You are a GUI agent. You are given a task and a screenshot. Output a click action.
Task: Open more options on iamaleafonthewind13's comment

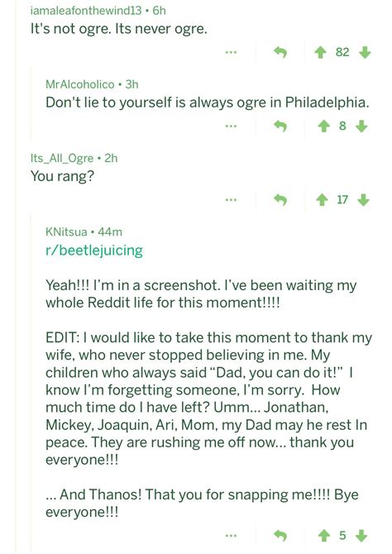click(x=231, y=53)
